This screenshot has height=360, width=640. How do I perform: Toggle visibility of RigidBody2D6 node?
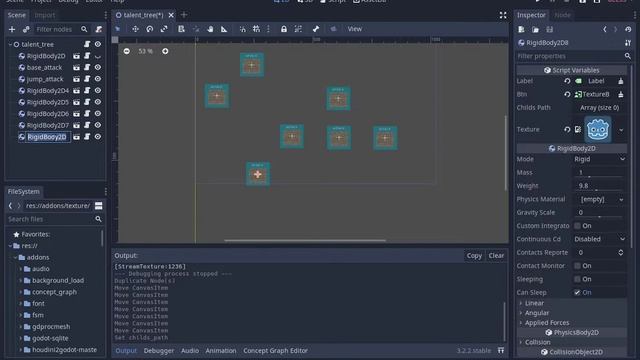click(x=98, y=113)
